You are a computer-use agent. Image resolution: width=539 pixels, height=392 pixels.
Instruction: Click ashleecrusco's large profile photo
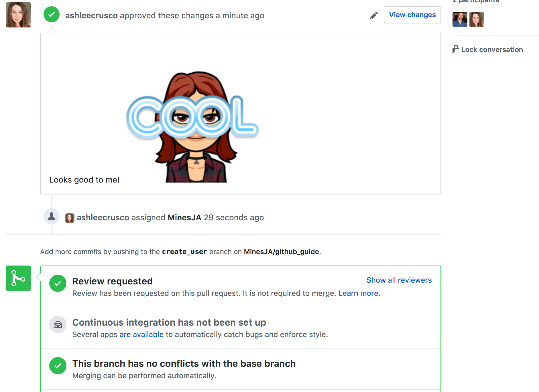pos(18,15)
